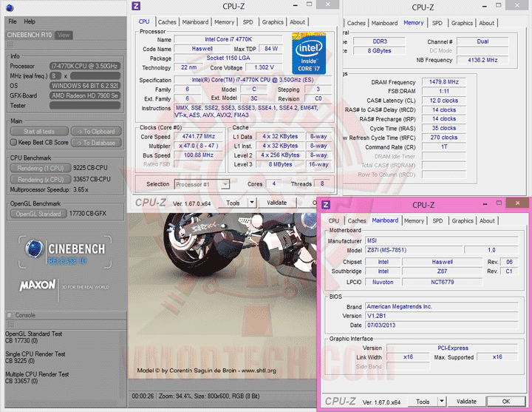The image size is (532, 412).
Task: Click OK button in the Mainboard window
Action: tap(505, 402)
